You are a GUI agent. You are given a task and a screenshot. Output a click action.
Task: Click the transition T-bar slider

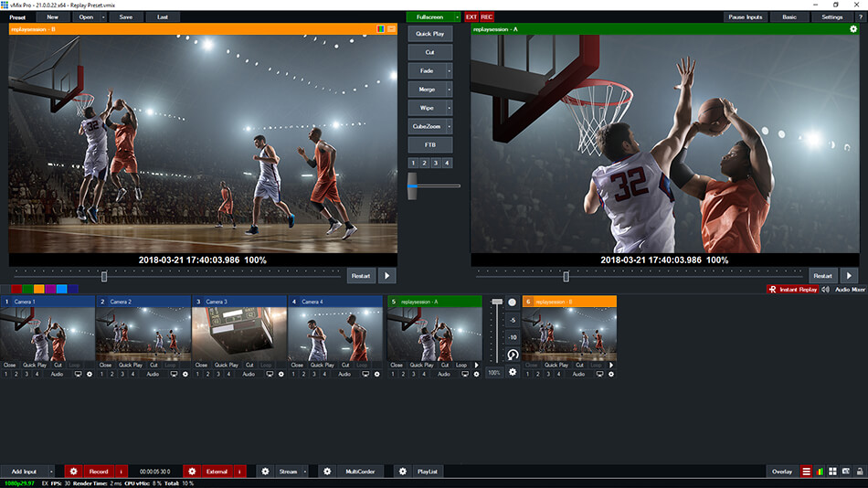[412, 186]
